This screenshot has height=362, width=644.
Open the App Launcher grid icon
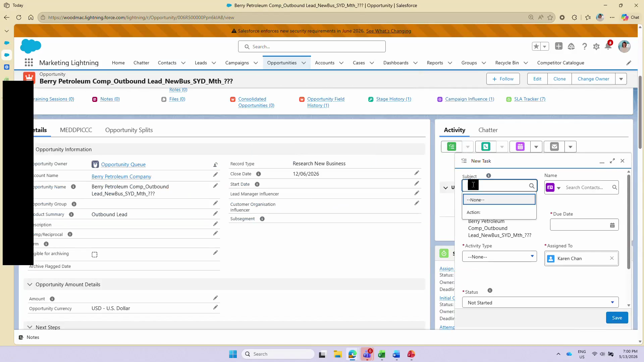pyautogui.click(x=29, y=63)
